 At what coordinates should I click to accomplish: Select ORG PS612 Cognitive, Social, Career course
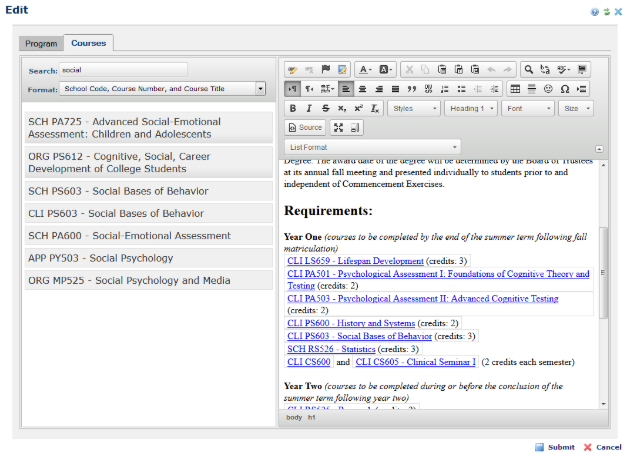pos(149,162)
